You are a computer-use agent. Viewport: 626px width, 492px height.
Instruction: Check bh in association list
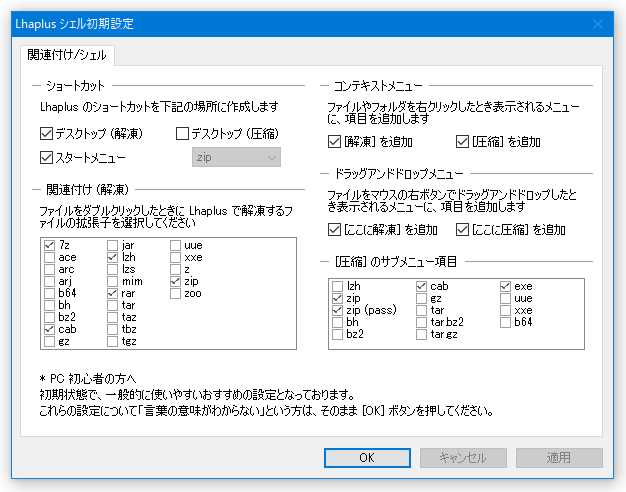click(x=50, y=305)
